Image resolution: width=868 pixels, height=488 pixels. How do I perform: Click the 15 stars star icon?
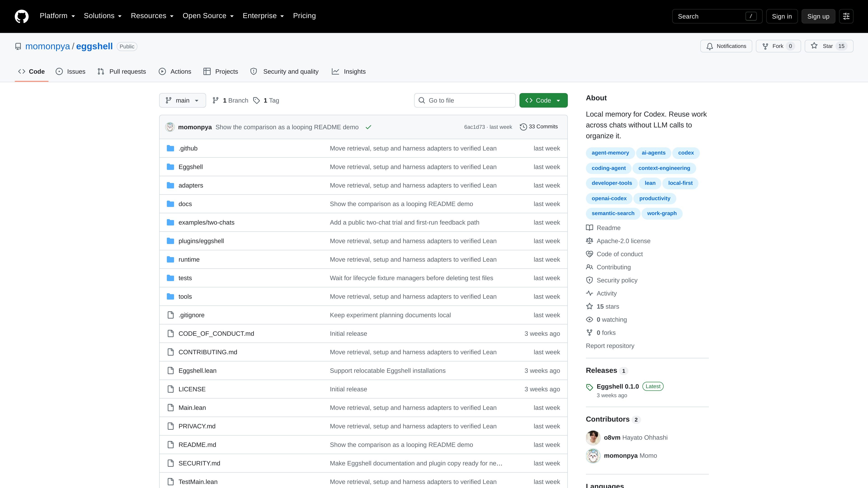589,306
